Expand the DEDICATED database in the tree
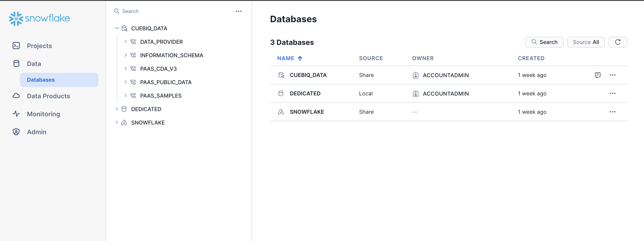This screenshot has height=241, width=644. point(116,109)
